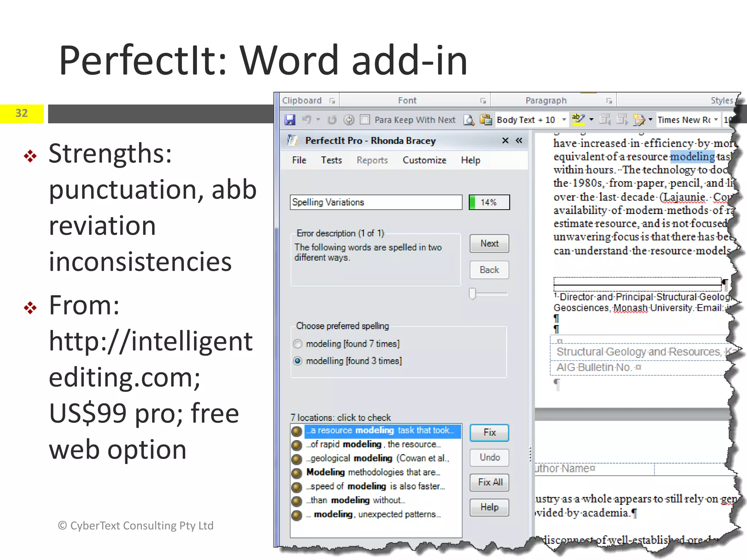The image size is (747, 560).
Task: Open the PerfectIt File menu
Action: (299, 160)
